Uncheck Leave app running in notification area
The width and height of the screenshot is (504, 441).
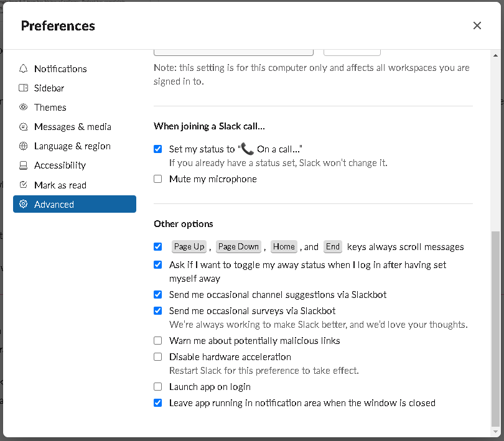[158, 403]
